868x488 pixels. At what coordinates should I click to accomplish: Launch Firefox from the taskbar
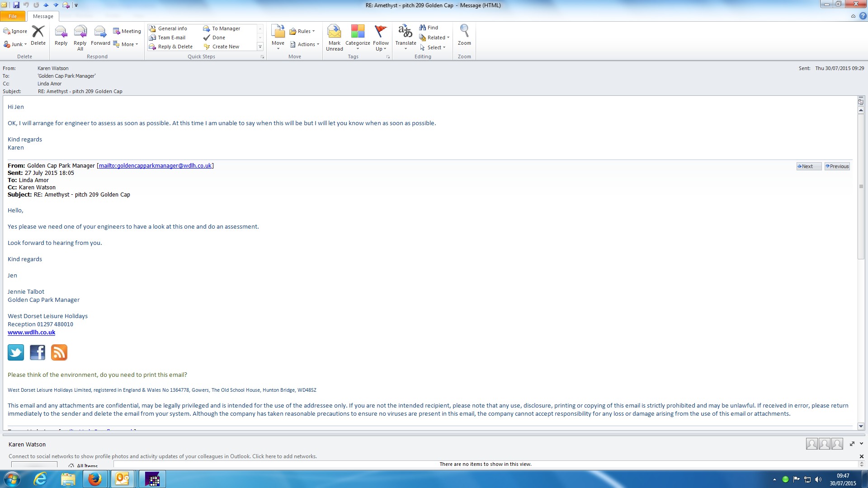point(95,479)
